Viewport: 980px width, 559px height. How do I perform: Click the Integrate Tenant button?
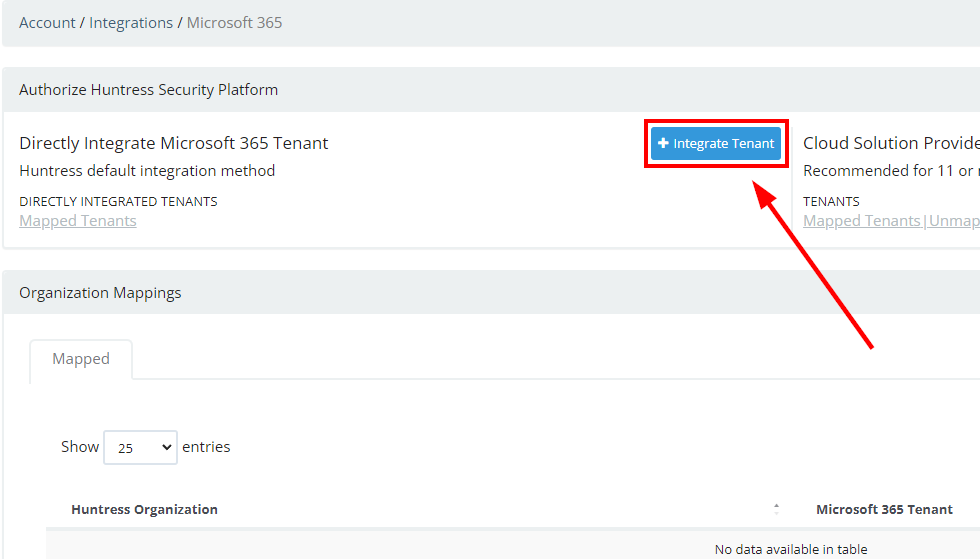(716, 143)
